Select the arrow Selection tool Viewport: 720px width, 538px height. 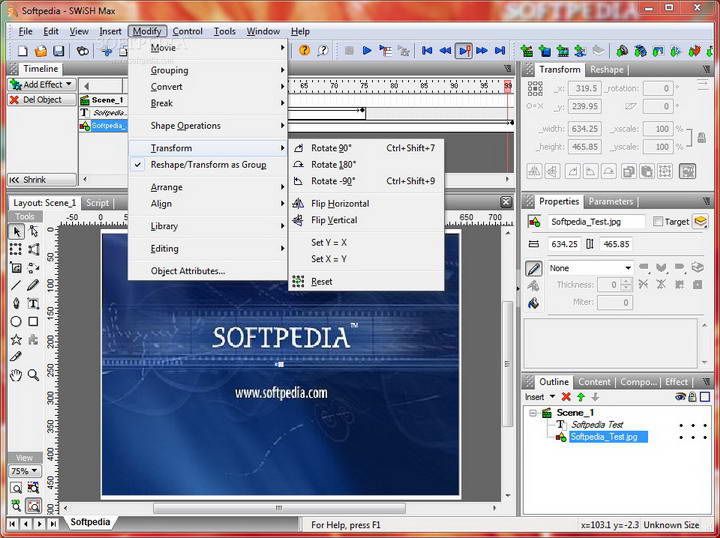pyautogui.click(x=16, y=231)
